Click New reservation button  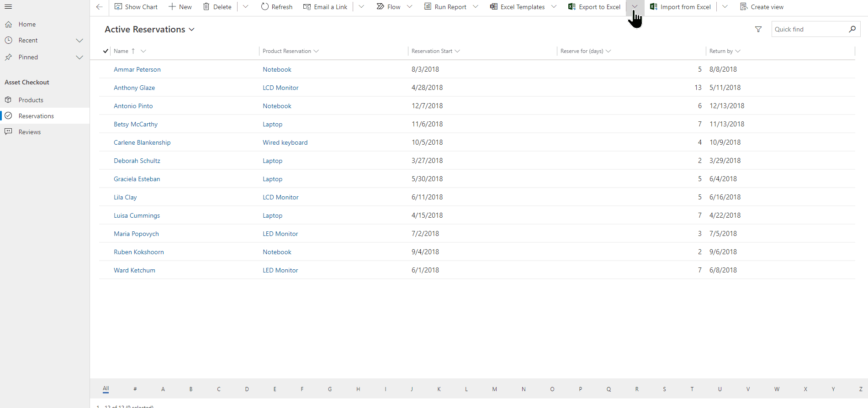pos(180,7)
